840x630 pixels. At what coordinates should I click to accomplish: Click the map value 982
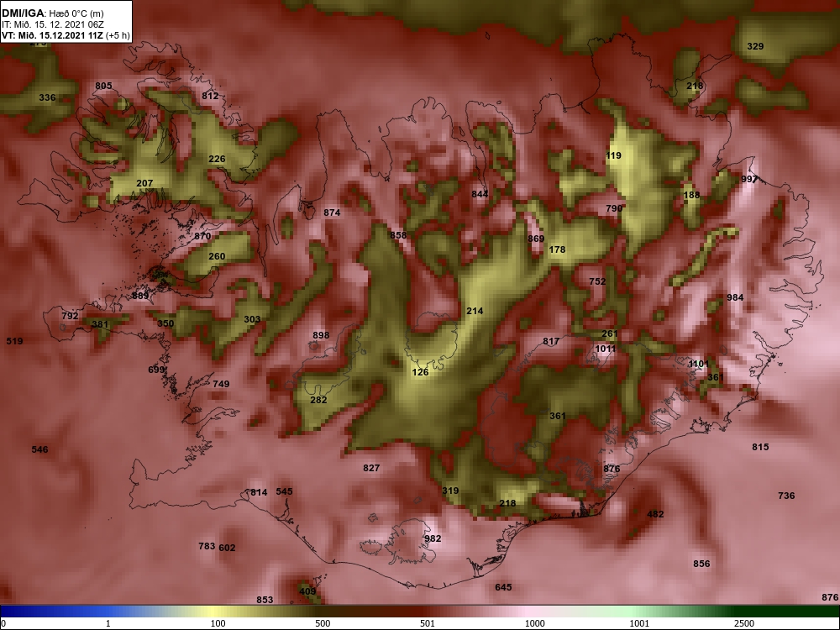point(433,539)
